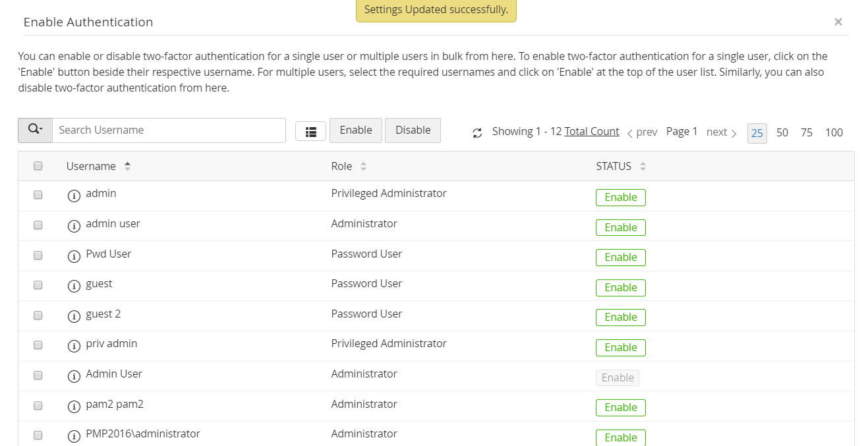
Task: Open the search filter dropdown
Action: tap(35, 130)
